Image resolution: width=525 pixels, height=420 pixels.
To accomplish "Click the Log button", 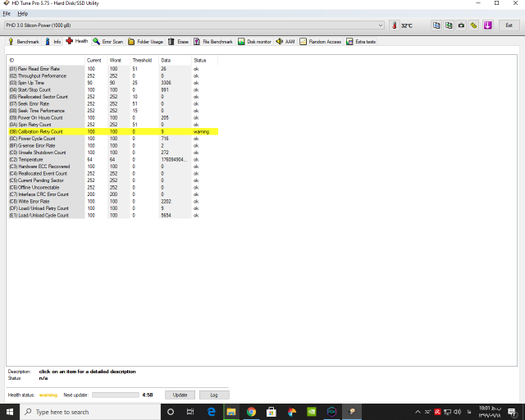I will [214, 395].
